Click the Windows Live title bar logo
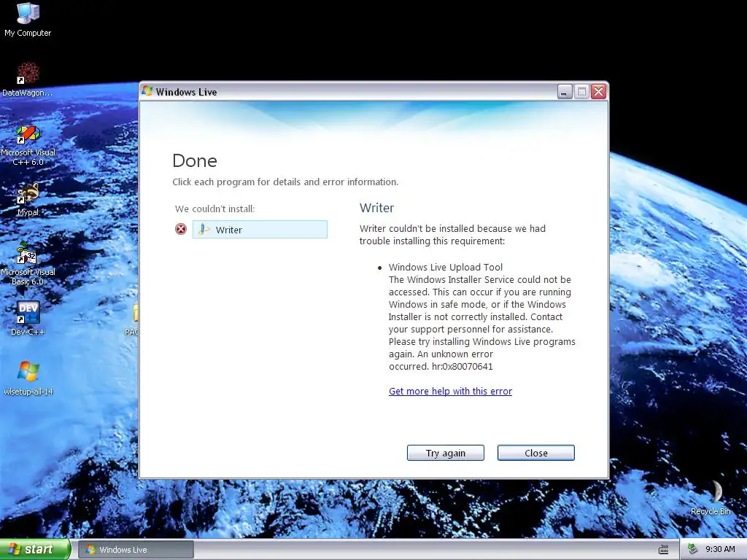This screenshot has height=560, width=747. click(x=147, y=91)
